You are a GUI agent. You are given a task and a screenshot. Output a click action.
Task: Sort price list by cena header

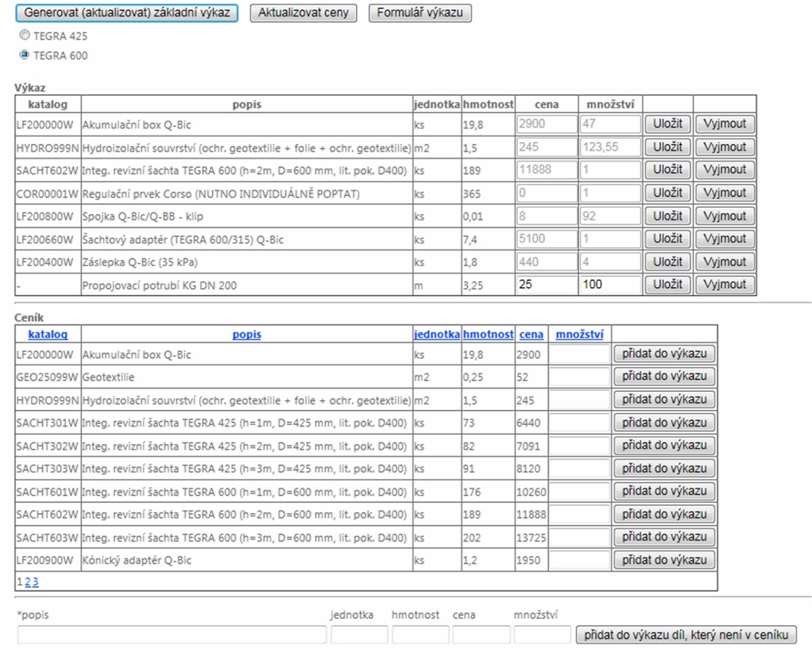(x=530, y=335)
